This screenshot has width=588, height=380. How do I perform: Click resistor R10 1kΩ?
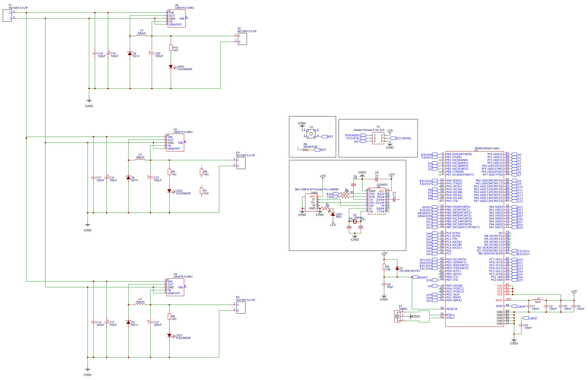point(170,48)
